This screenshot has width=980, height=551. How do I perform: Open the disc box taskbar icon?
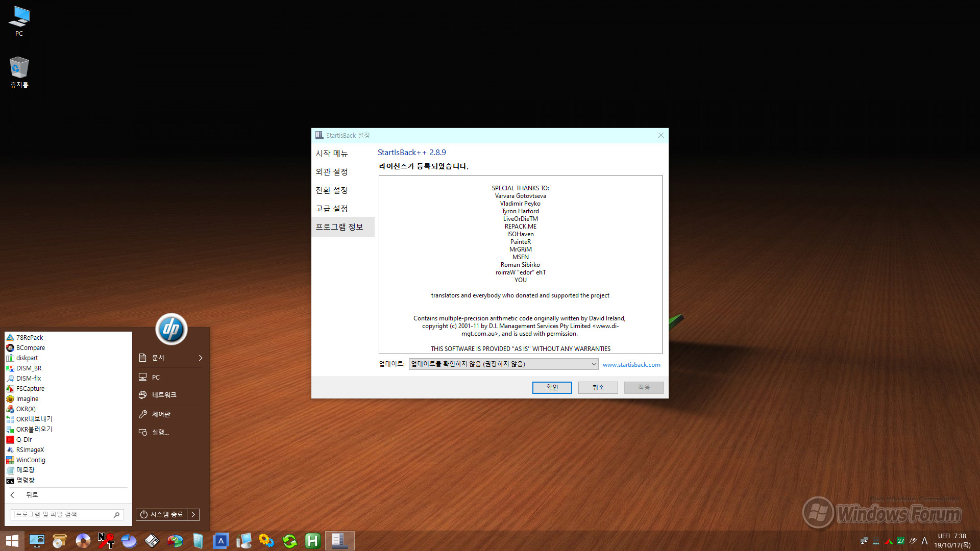(60, 541)
